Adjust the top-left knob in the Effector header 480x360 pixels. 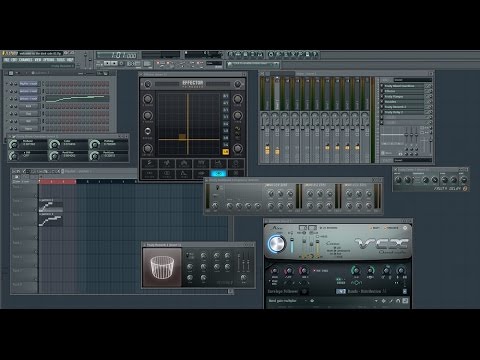click(x=147, y=84)
